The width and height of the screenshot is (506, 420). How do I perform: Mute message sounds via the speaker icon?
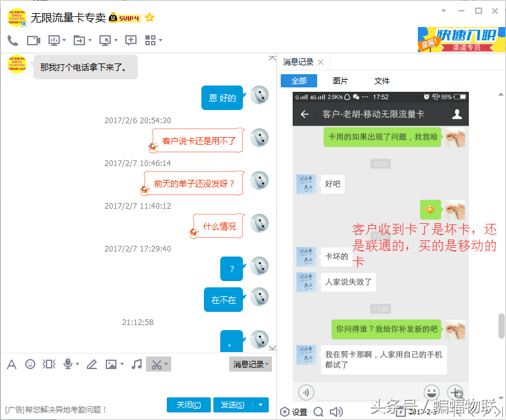click(x=335, y=412)
